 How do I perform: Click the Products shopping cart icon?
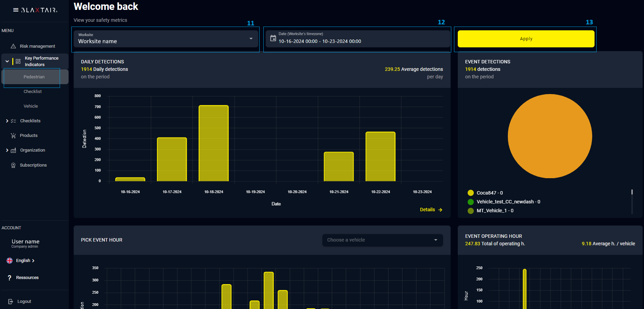(x=13, y=136)
